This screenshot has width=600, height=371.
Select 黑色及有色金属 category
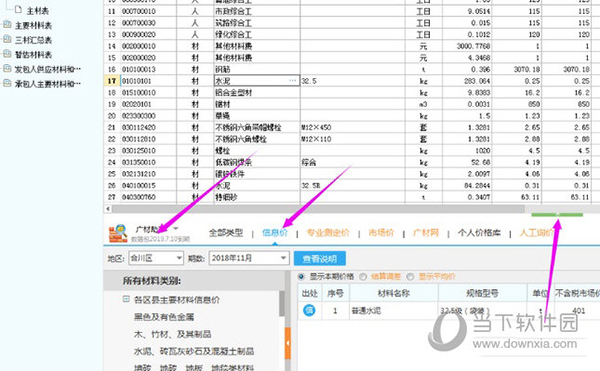164,317
